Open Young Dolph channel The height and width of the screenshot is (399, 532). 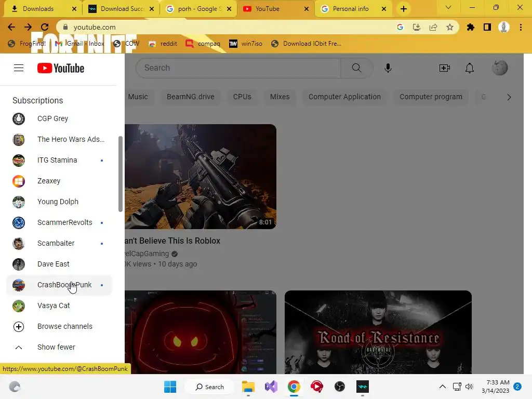click(59, 202)
